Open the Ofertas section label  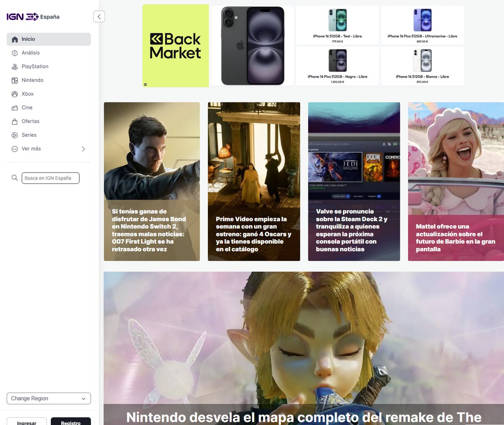tap(31, 121)
